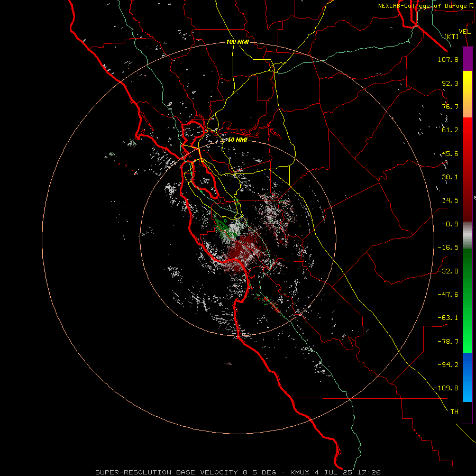This screenshot has width=476, height=476.
Task: Click the -0.9 value on the velocity scale
Action: coord(450,224)
